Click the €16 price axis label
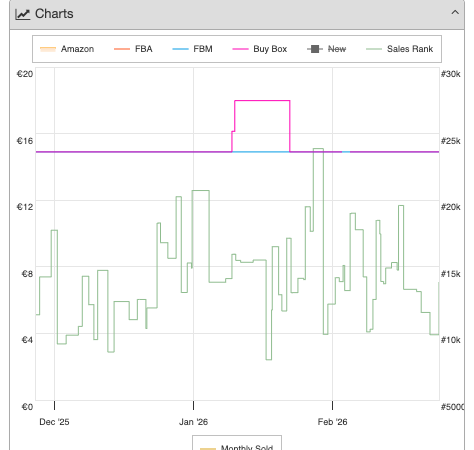 (x=25, y=141)
